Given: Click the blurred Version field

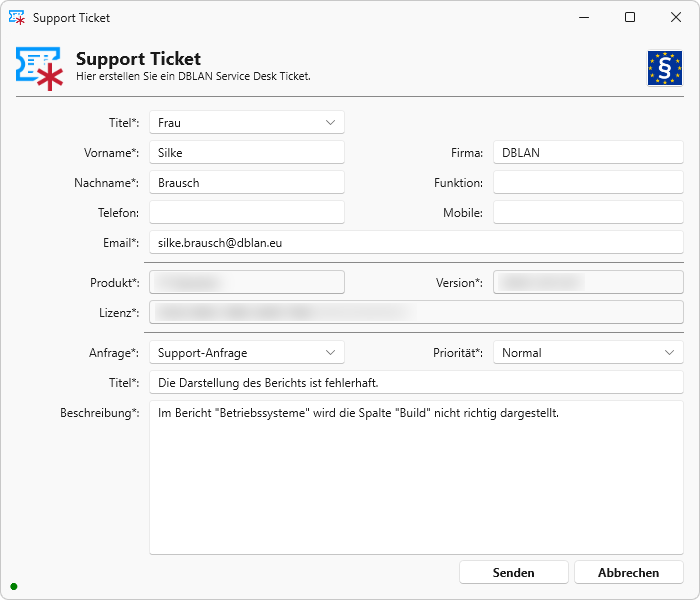Looking at the screenshot, I should 588,282.
